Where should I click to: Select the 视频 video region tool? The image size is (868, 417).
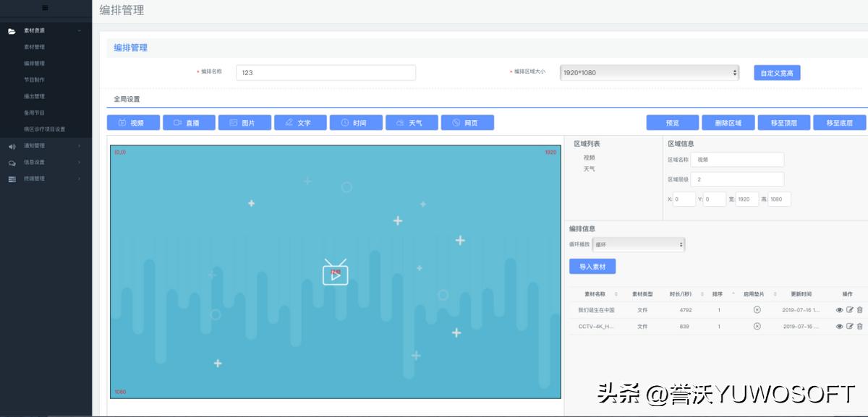pos(133,122)
